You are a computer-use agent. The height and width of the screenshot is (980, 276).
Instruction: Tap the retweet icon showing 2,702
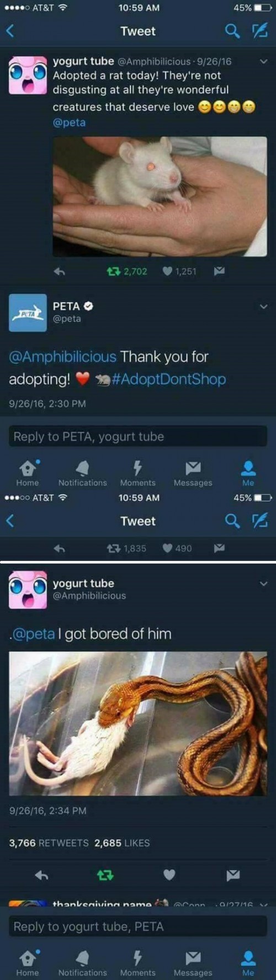click(113, 271)
